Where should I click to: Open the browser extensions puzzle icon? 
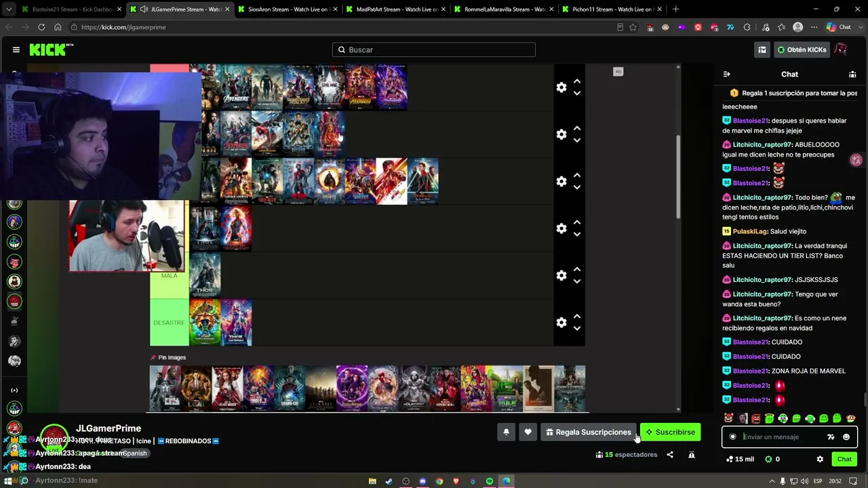click(747, 27)
